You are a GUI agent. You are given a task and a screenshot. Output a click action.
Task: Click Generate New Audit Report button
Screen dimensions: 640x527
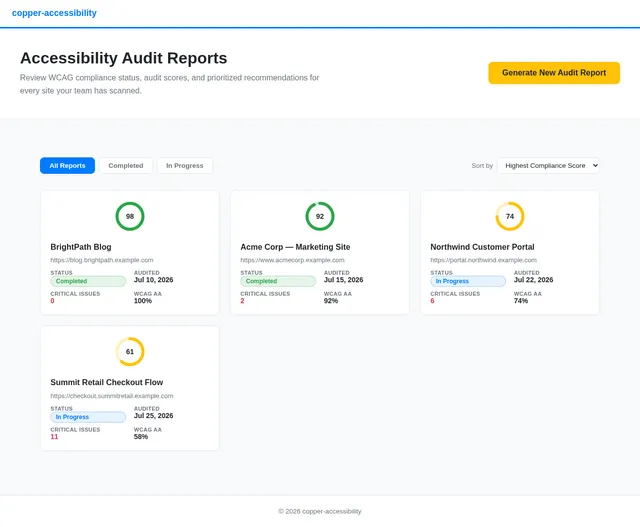coord(554,73)
